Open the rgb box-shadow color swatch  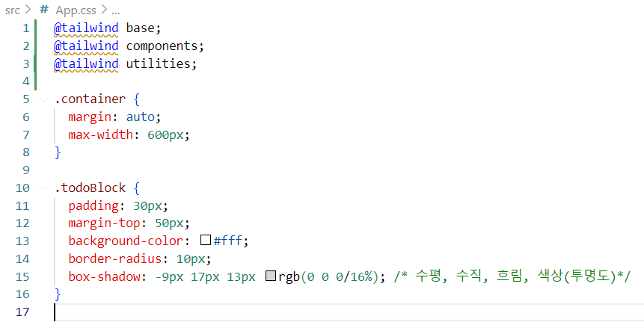click(x=270, y=276)
